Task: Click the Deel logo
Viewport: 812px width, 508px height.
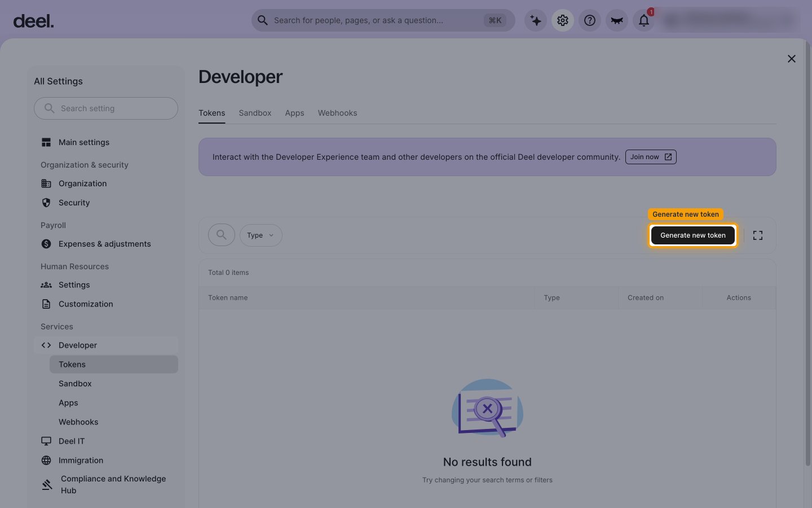Action: (33, 21)
